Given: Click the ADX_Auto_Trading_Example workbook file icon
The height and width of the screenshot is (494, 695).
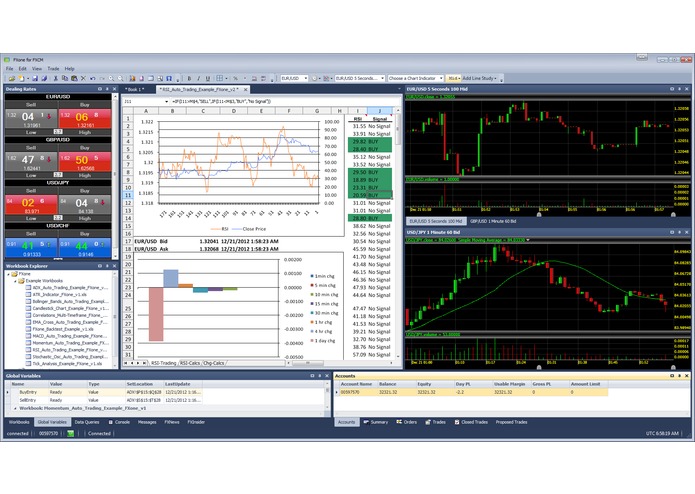Looking at the screenshot, I should tap(28, 288).
